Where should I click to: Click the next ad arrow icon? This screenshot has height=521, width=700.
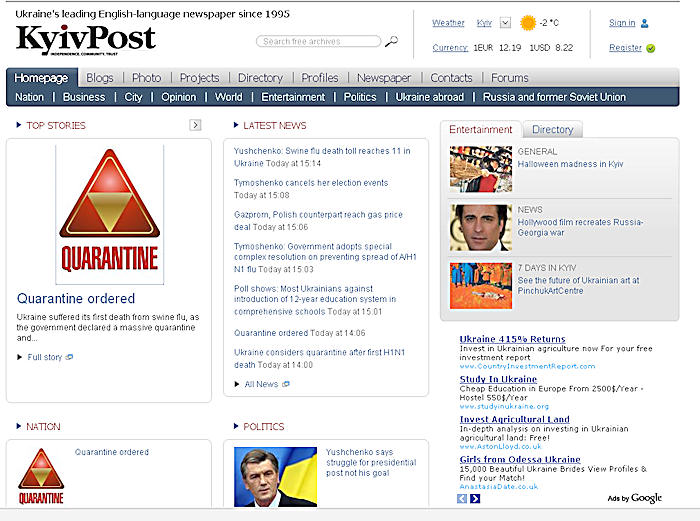(475, 498)
